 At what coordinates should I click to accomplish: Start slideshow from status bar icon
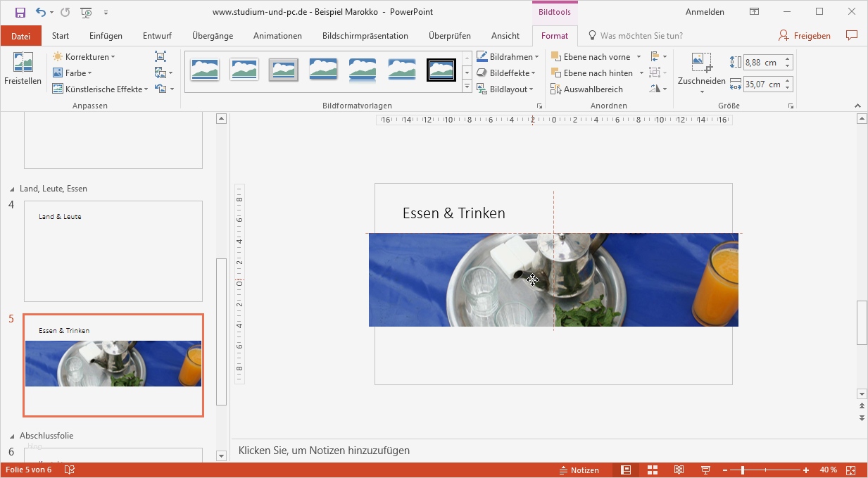pos(705,470)
